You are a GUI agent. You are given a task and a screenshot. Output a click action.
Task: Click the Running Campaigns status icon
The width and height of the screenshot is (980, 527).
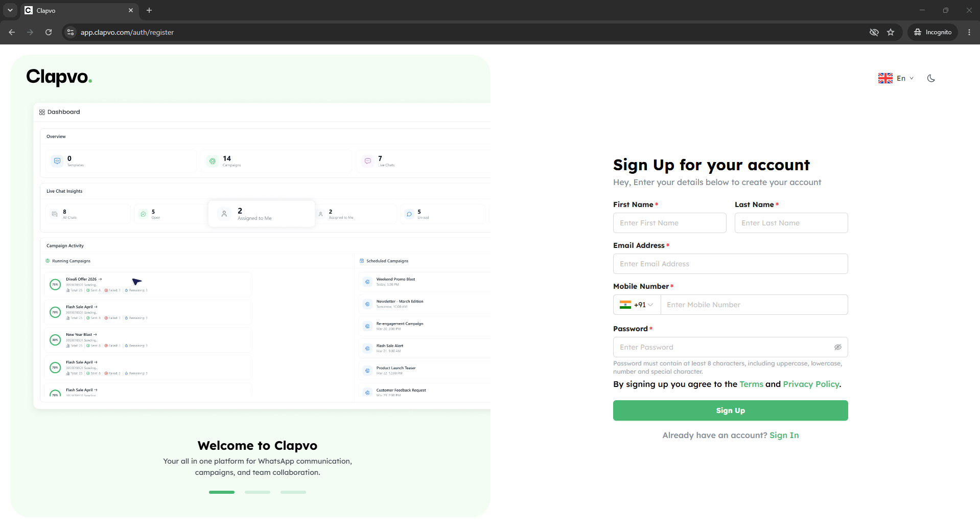(48, 261)
